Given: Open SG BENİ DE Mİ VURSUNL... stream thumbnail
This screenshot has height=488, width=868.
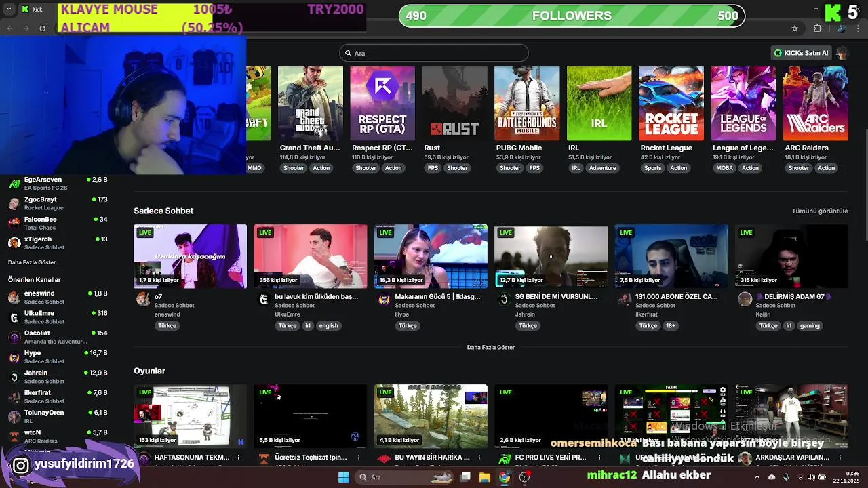Looking at the screenshot, I should pos(551,256).
